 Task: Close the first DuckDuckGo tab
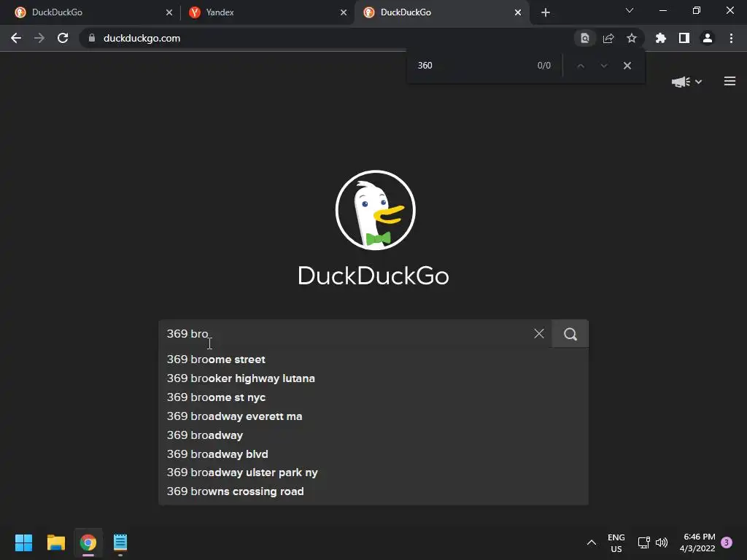(x=169, y=12)
